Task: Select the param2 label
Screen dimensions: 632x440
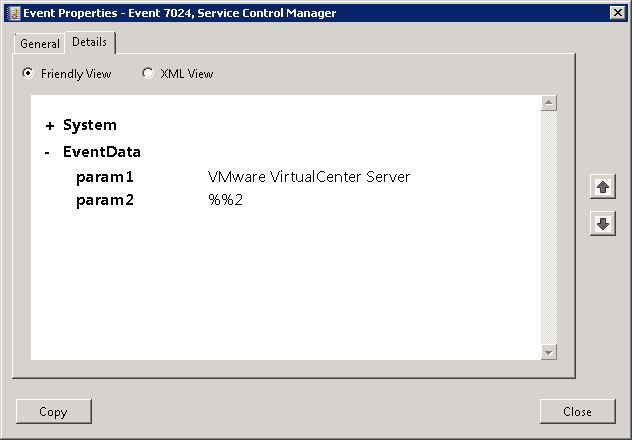Action: click(x=105, y=200)
